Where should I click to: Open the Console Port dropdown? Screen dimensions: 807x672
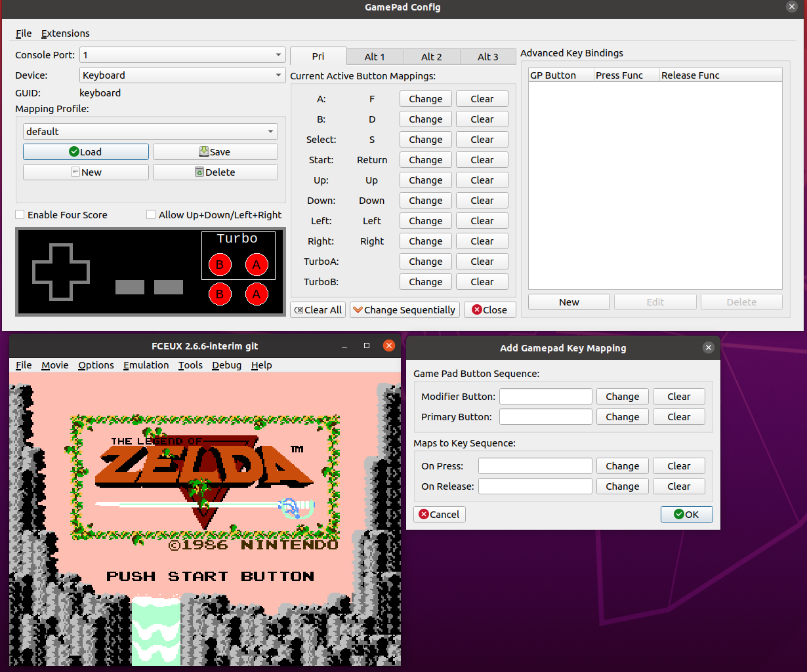[x=182, y=55]
